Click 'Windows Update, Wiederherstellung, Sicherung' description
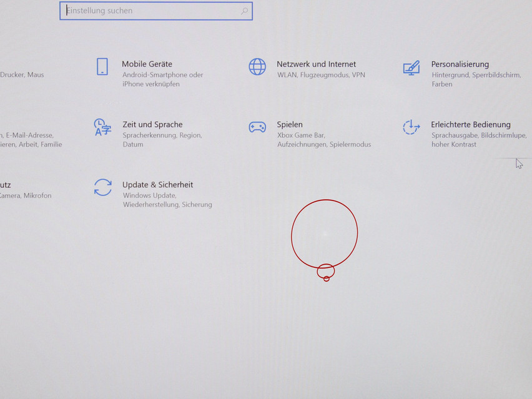The width and height of the screenshot is (532, 399). point(167,200)
